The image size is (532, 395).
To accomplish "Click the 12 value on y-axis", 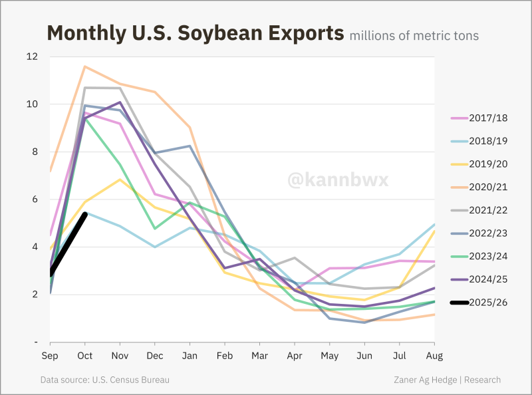I will pos(32,57).
